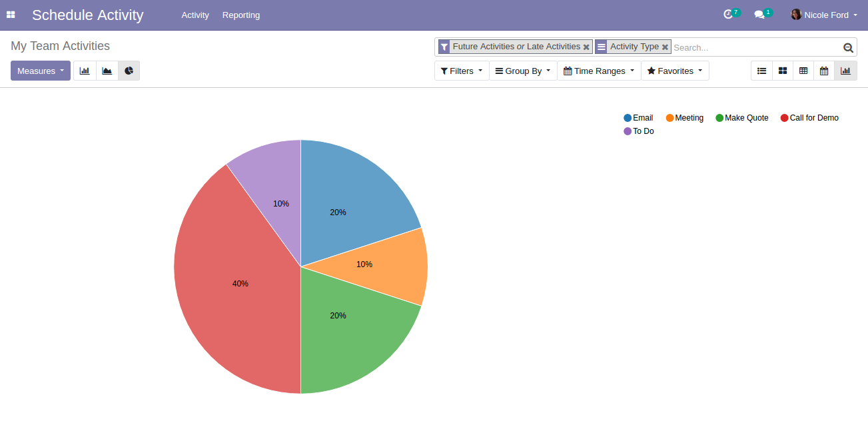Click Nicole Ford's avatar picture
Image resolution: width=868 pixels, height=439 pixels.
796,15
